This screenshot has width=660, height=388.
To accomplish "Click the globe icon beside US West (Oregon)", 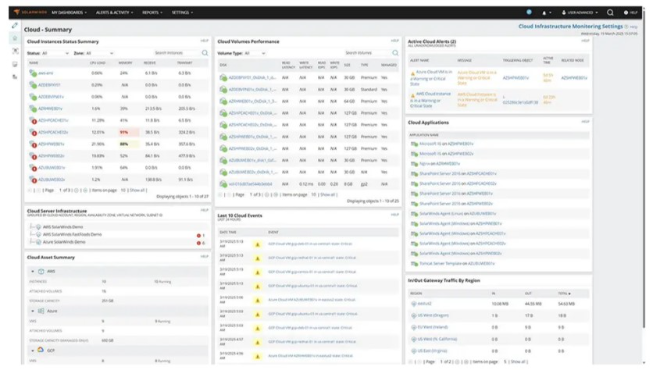I will 414,316.
